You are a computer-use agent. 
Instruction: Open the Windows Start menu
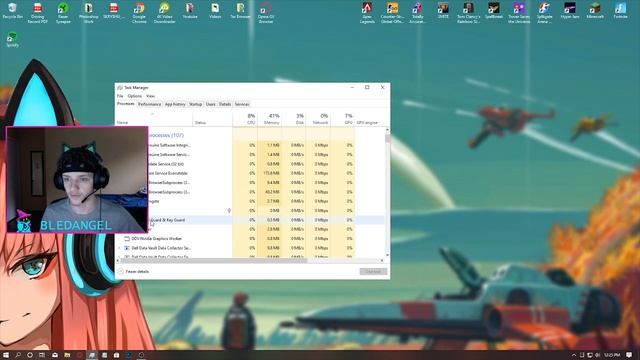pyautogui.click(x=6, y=355)
